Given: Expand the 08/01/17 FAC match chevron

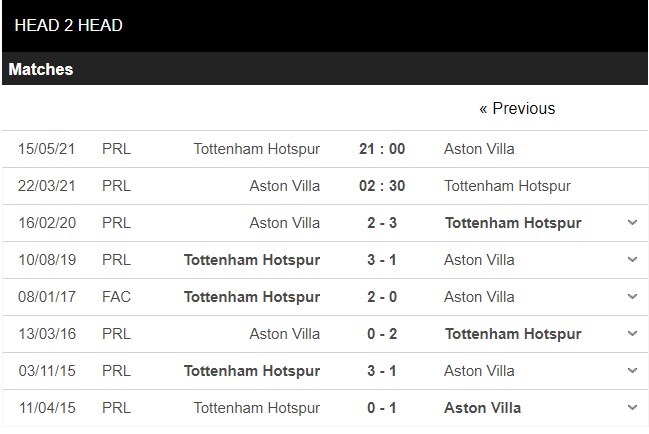Looking at the screenshot, I should point(632,297).
